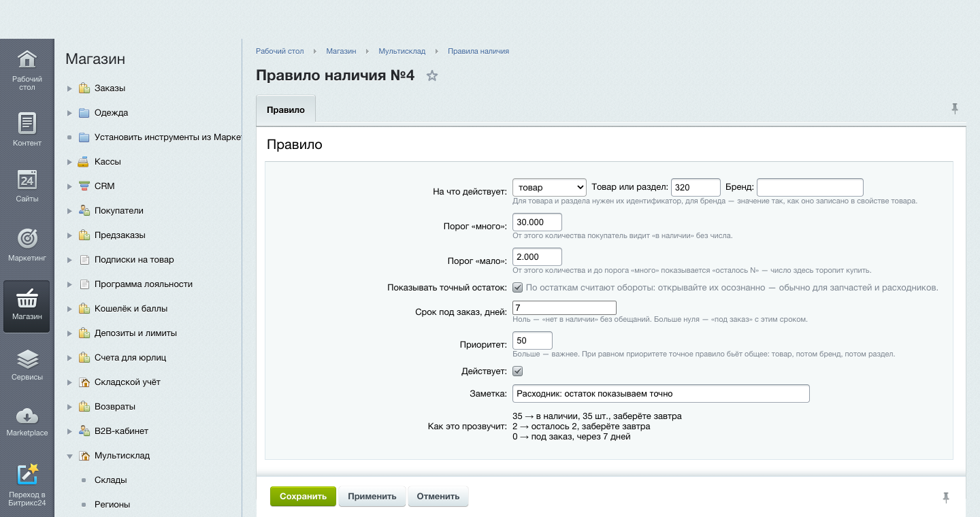980x517 pixels.
Task: Open the На что действует dropdown
Action: pyautogui.click(x=549, y=187)
